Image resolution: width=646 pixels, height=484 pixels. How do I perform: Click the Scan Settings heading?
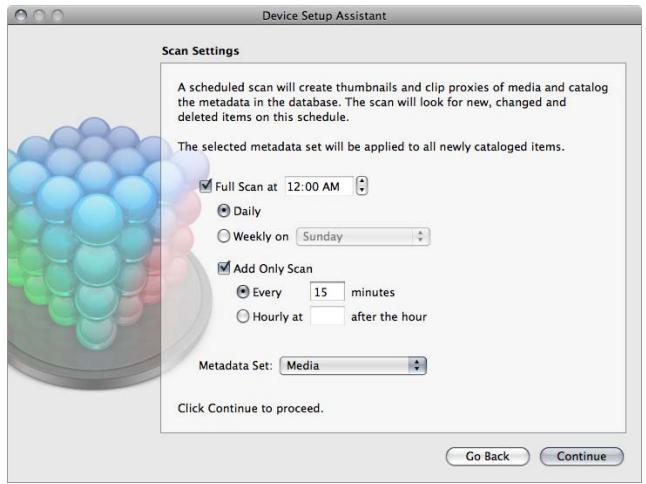point(200,51)
